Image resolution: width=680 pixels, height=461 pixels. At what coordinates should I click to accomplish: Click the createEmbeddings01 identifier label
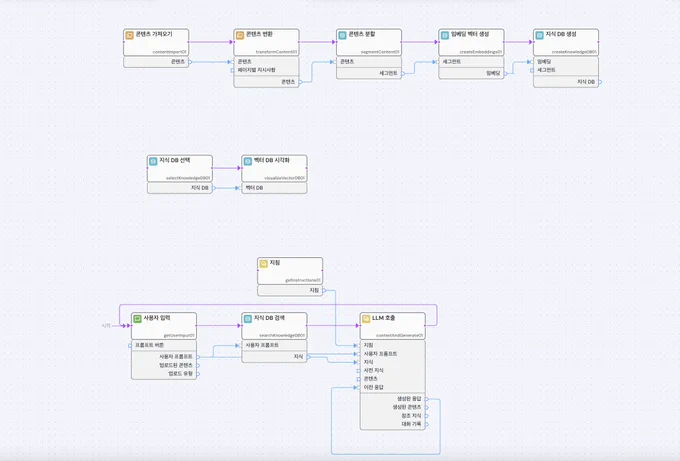481,52
